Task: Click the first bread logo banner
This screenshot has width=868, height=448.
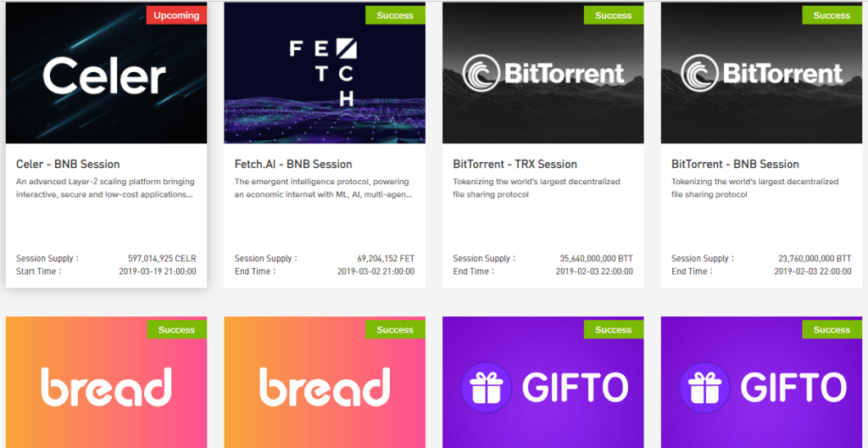Action: click(106, 382)
